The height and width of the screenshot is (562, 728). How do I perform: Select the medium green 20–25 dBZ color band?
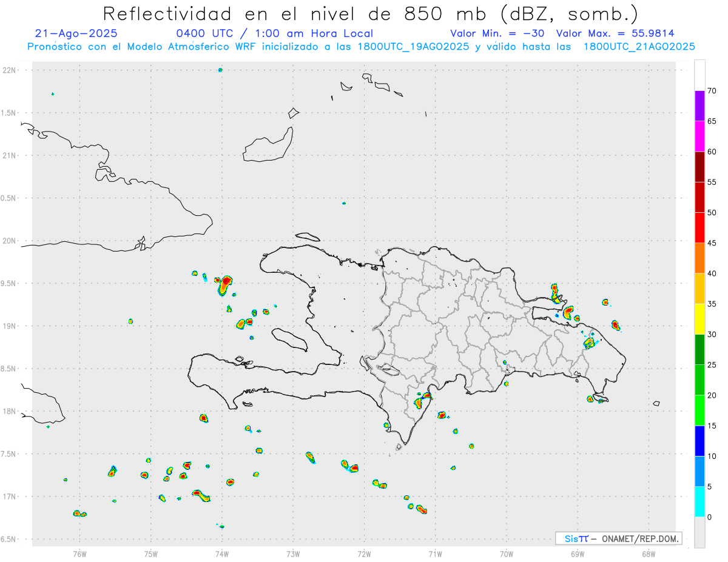click(x=699, y=380)
